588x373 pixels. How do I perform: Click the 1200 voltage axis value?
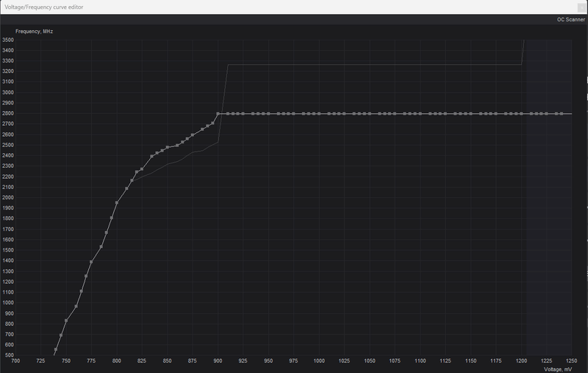(521, 361)
